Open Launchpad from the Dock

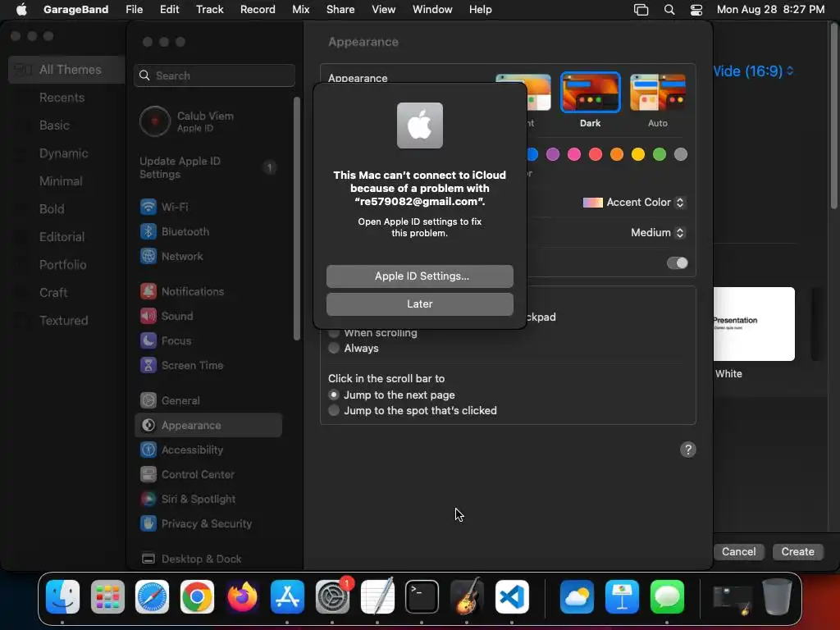pos(107,597)
